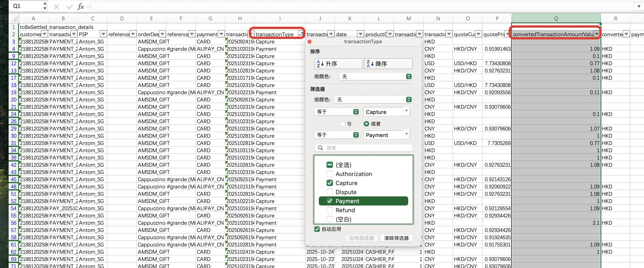Click the formula bar cancel X icon
The height and width of the screenshot is (268, 644).
click(x=56, y=7)
